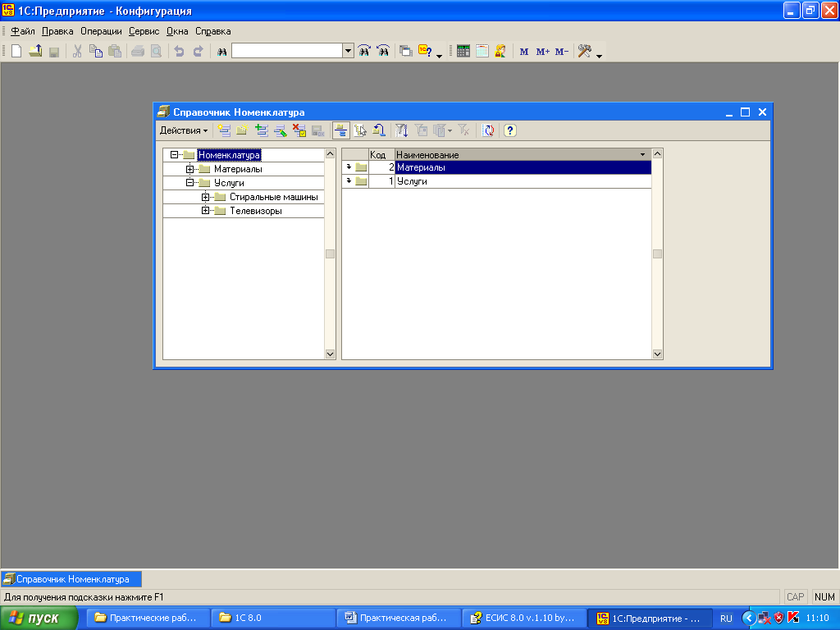Image resolution: width=840 pixels, height=630 pixels.
Task: Click the M- memory subtract button
Action: click(561, 52)
